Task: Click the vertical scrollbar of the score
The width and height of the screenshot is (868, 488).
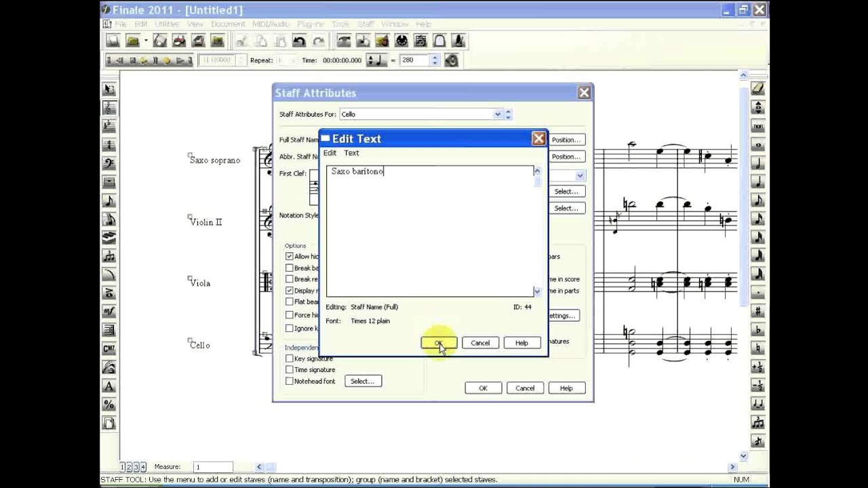Action: click(743, 264)
